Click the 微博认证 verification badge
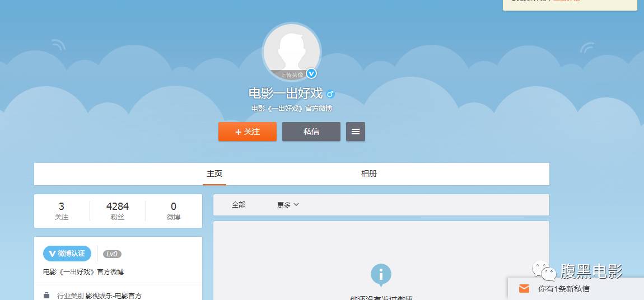 [67, 254]
